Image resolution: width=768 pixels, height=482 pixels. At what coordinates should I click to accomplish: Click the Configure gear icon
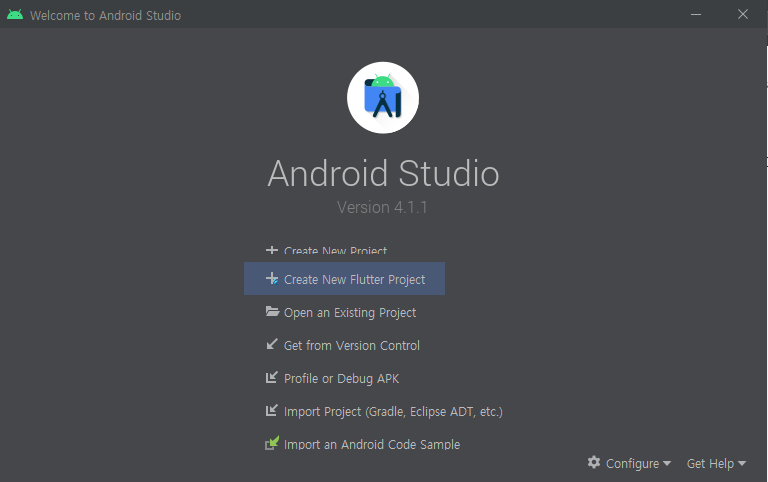pyautogui.click(x=594, y=462)
